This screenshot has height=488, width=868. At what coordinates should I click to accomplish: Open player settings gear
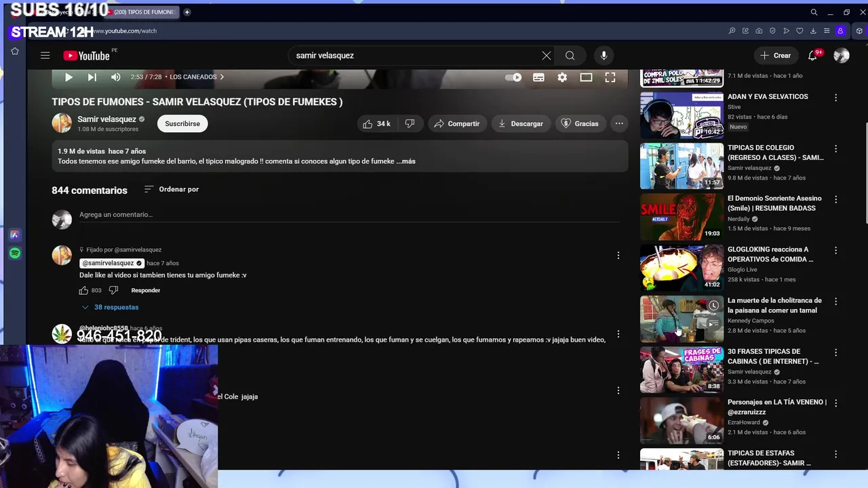562,77
